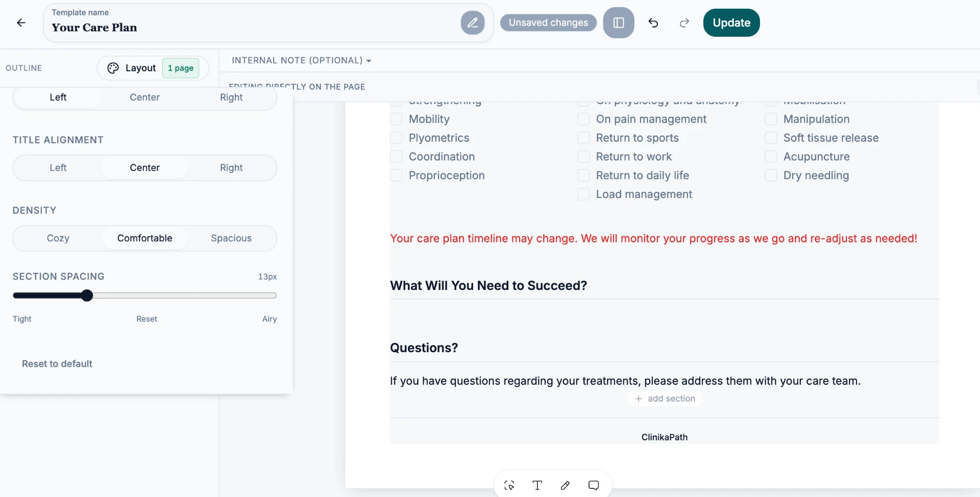Tick Return to sports checkbox
This screenshot has width=980, height=497.
pyautogui.click(x=583, y=138)
